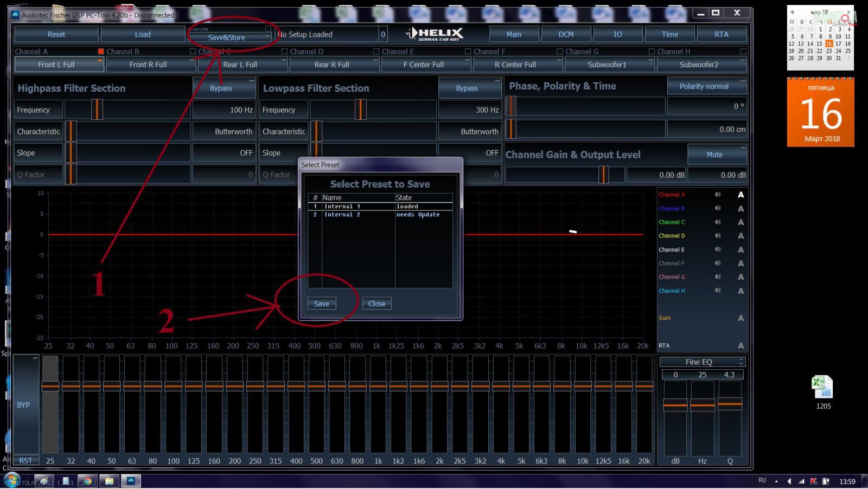Click the A icon next to RTA
The height and width of the screenshot is (489, 868).
[x=741, y=346]
